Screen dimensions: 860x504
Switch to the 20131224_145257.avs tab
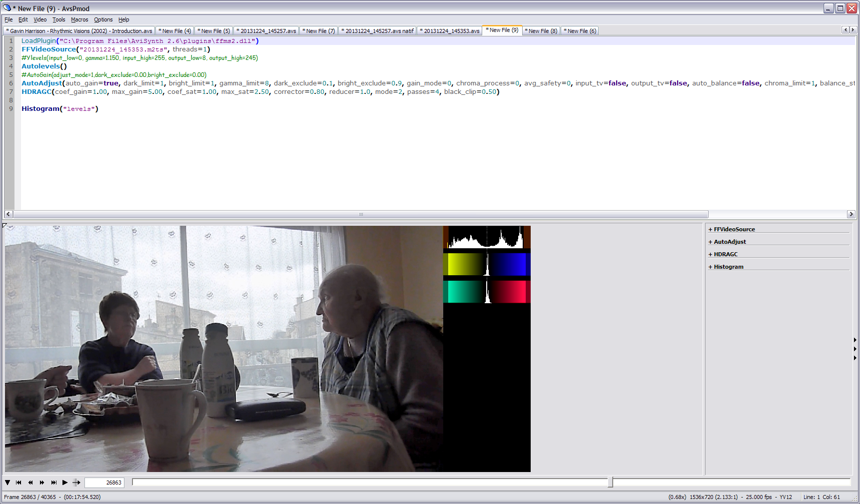click(266, 31)
